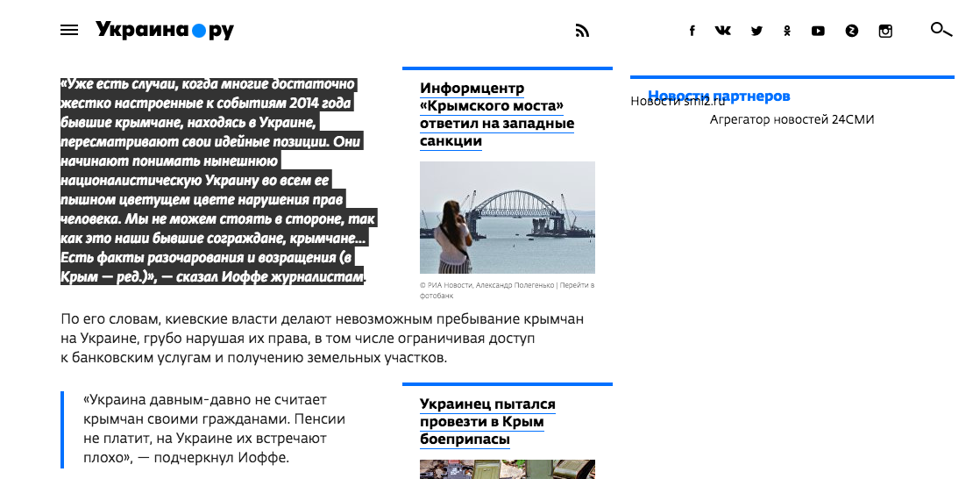Open the YouTube channel icon
This screenshot has height=479, width=980.
[x=818, y=31]
